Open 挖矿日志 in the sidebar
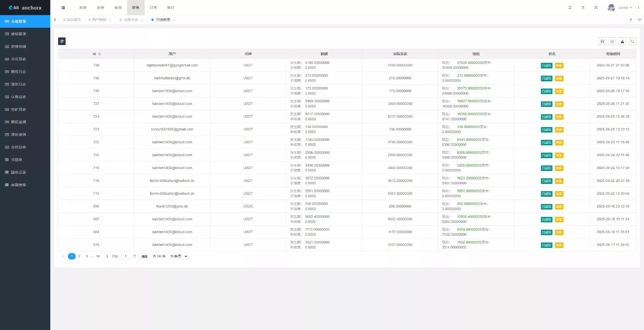 click(x=25, y=109)
